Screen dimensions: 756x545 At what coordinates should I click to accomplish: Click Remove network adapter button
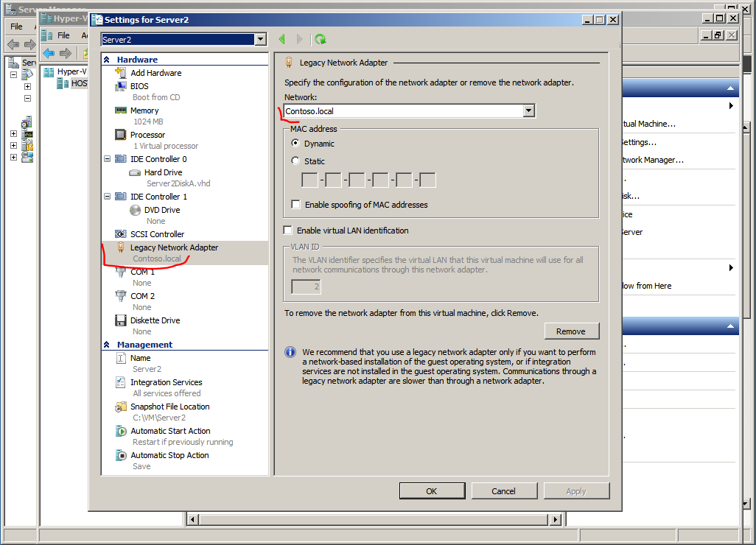(x=571, y=331)
